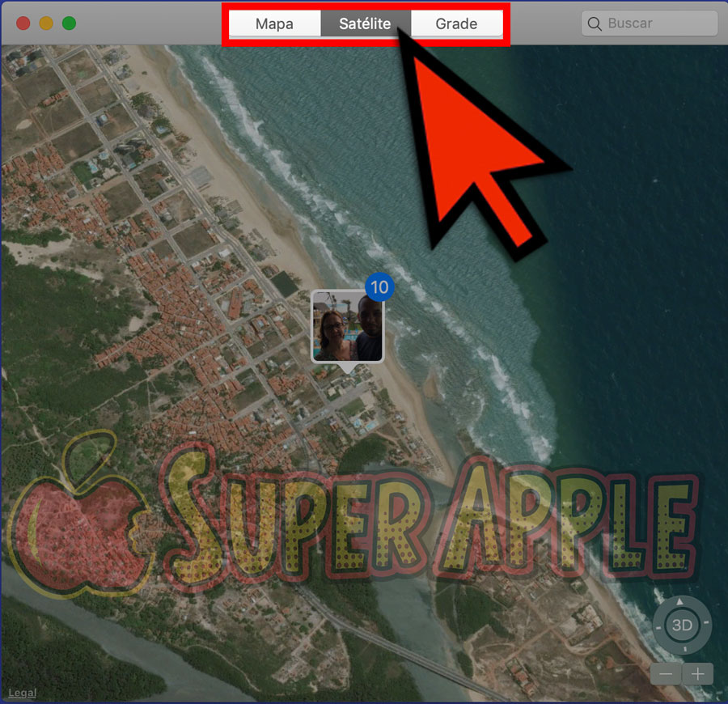Viewport: 728px width, 704px height.
Task: Click the compass west tick mark
Action: (x=658, y=628)
